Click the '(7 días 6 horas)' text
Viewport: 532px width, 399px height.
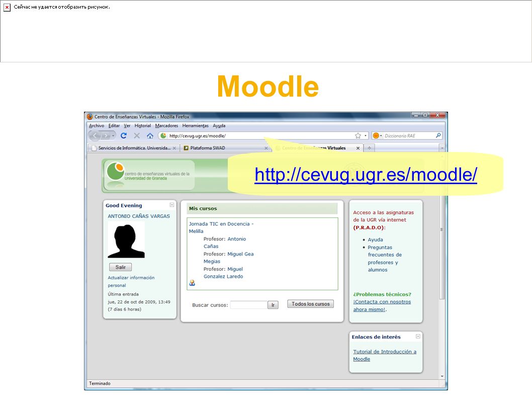125,309
